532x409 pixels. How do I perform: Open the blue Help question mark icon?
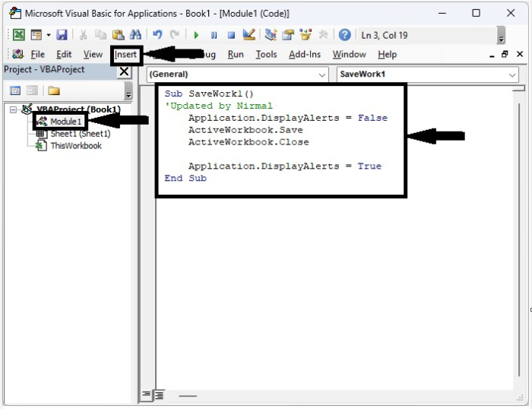pos(345,35)
